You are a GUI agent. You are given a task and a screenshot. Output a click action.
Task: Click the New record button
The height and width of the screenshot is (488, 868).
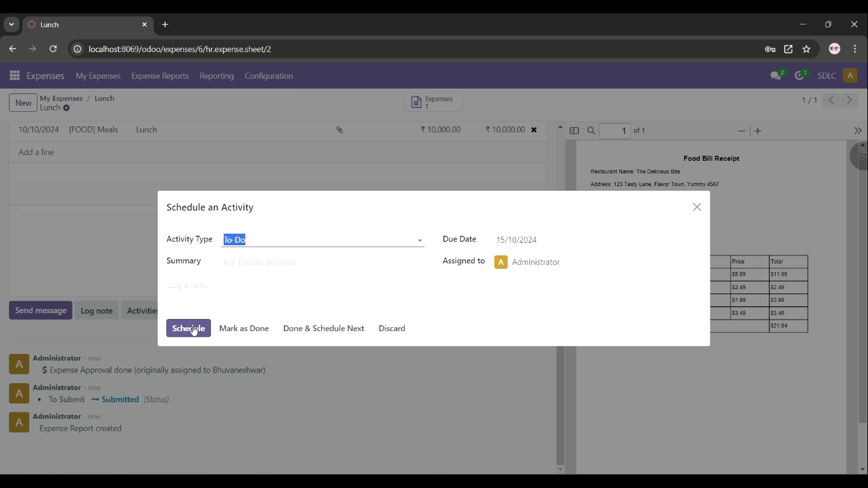[x=23, y=103]
